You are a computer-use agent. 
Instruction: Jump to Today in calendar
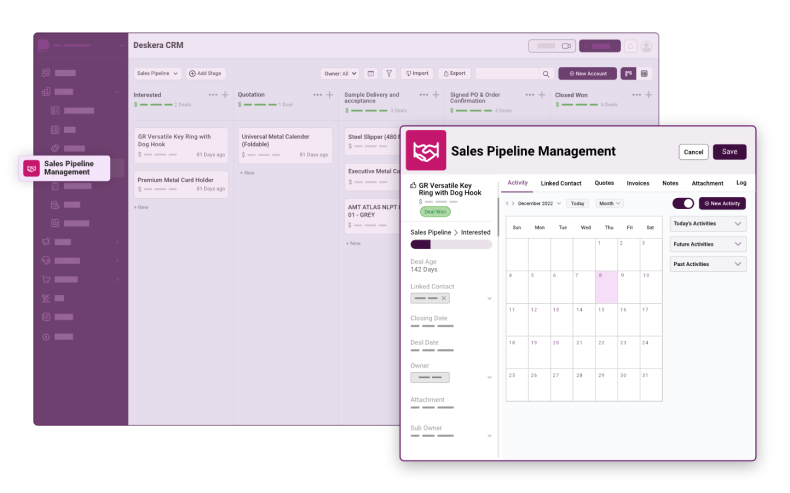tap(577, 203)
